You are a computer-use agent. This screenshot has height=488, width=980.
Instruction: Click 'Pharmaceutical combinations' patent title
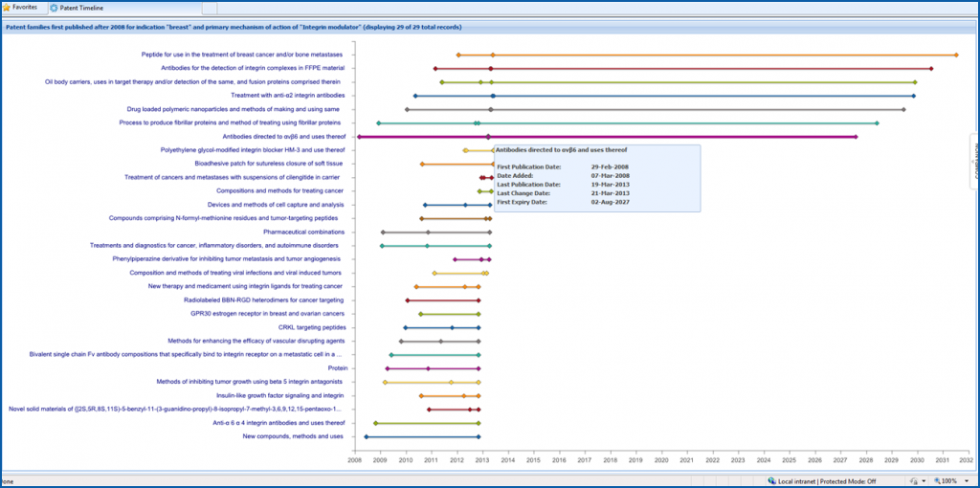(x=302, y=233)
